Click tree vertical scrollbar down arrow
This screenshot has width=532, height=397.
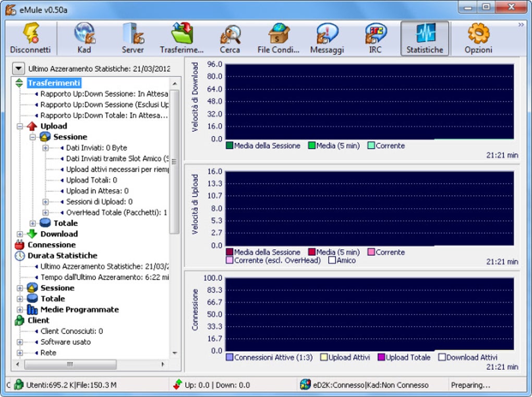click(175, 353)
